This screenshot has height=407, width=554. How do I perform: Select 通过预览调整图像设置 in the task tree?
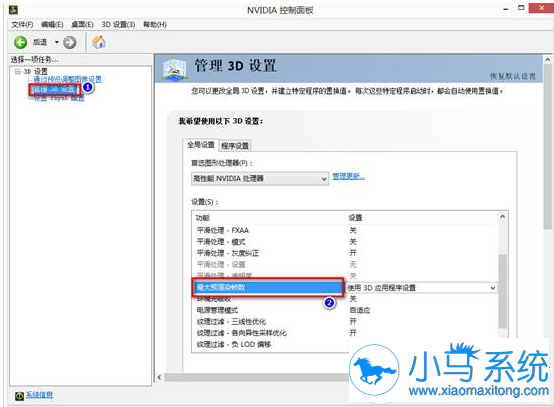click(67, 79)
